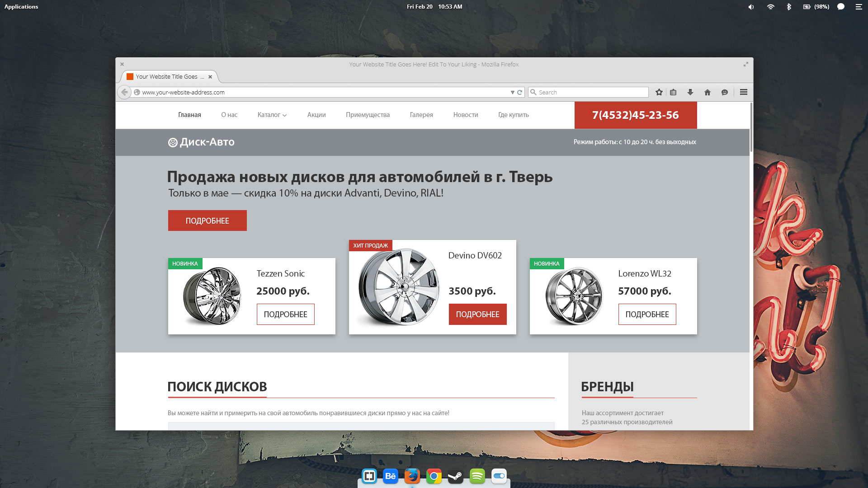The height and width of the screenshot is (488, 868).
Task: Go to Firefox home page icon
Action: tap(708, 92)
